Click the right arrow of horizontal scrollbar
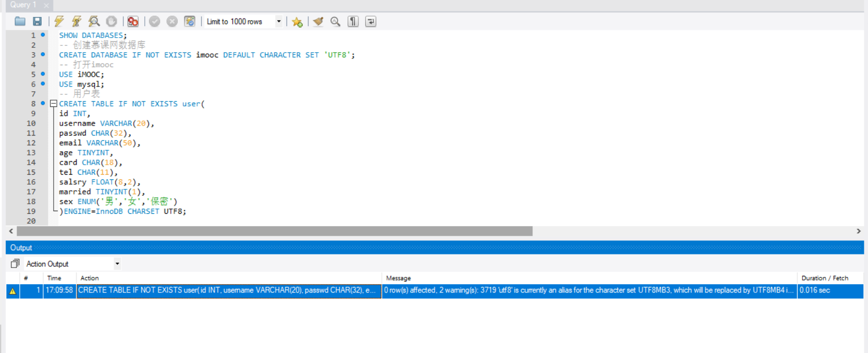Viewport: 868px width, 353px height. [859, 231]
